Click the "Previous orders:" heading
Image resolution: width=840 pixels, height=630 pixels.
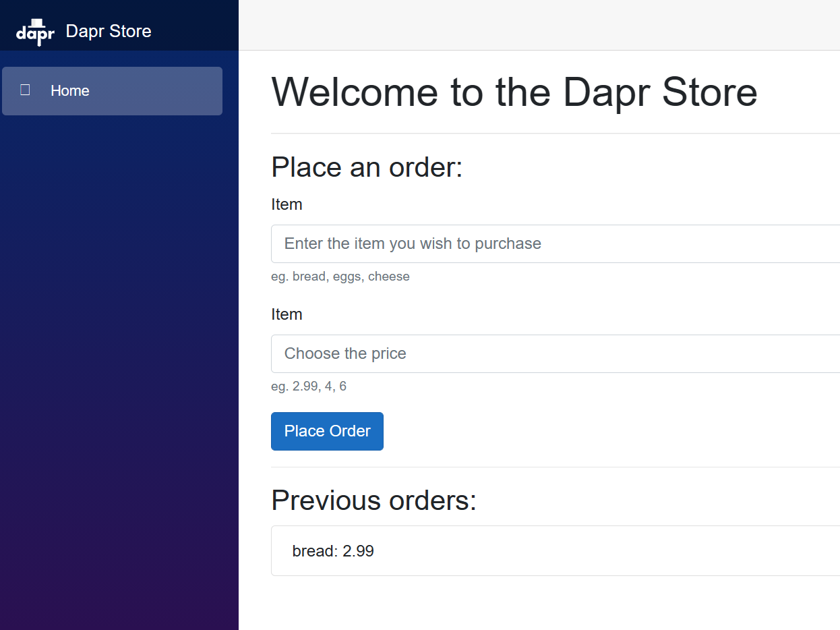tap(373, 500)
